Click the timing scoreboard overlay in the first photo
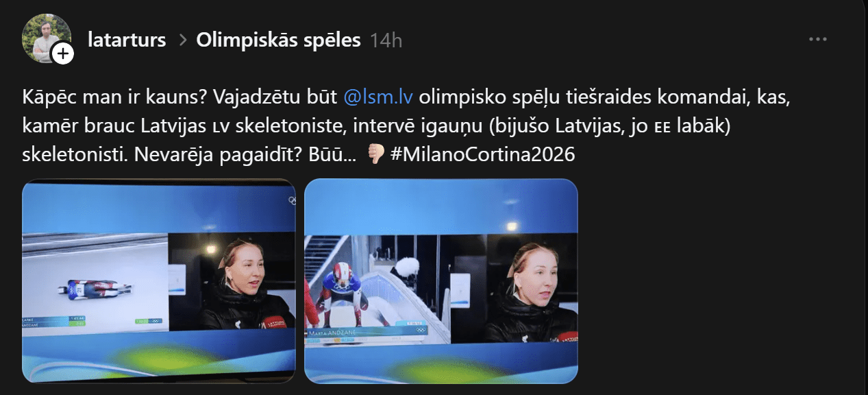The image size is (868, 395). point(55,321)
